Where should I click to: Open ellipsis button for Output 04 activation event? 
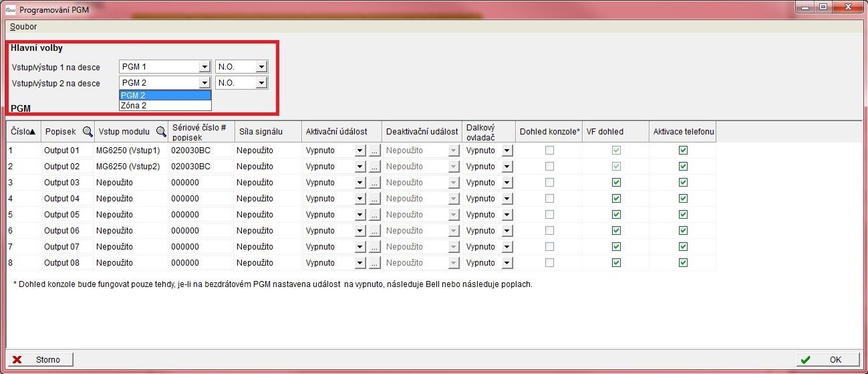click(x=374, y=199)
